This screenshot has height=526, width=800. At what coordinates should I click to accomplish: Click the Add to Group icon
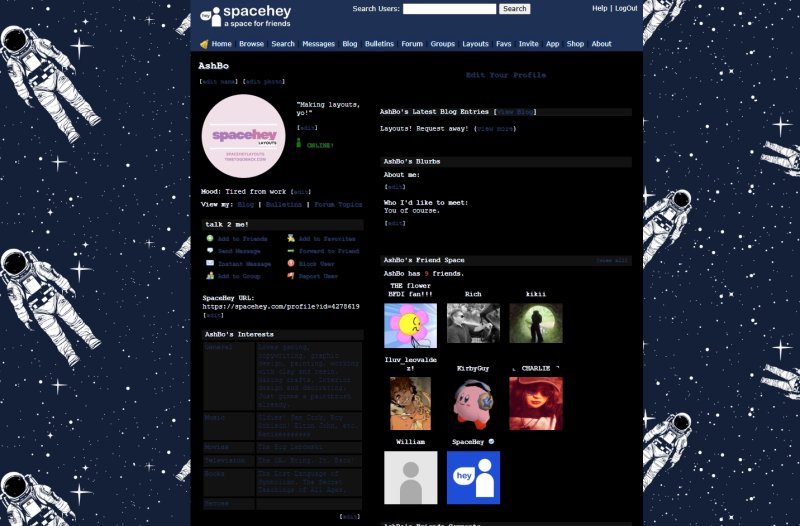pos(210,275)
